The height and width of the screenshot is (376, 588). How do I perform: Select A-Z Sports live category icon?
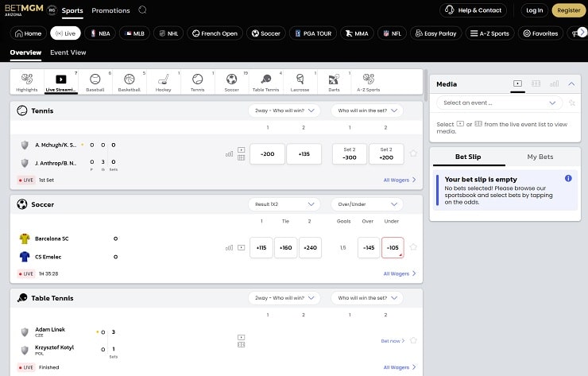point(368,82)
